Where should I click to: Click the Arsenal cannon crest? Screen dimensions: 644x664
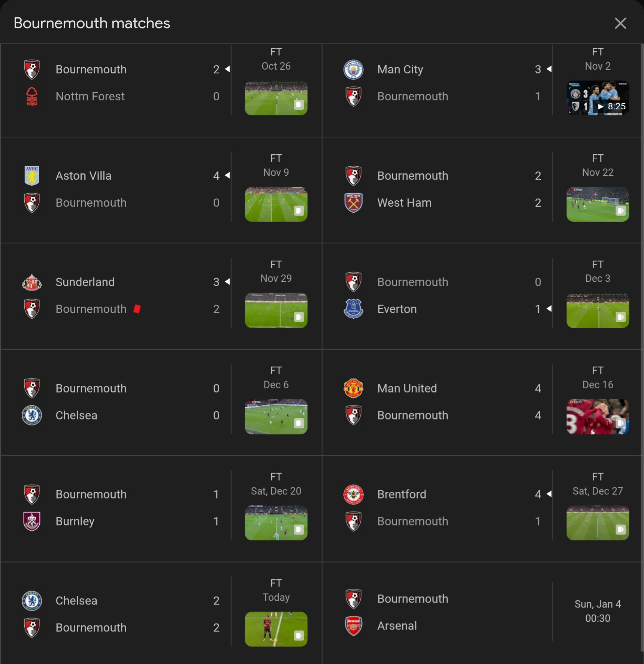(353, 626)
